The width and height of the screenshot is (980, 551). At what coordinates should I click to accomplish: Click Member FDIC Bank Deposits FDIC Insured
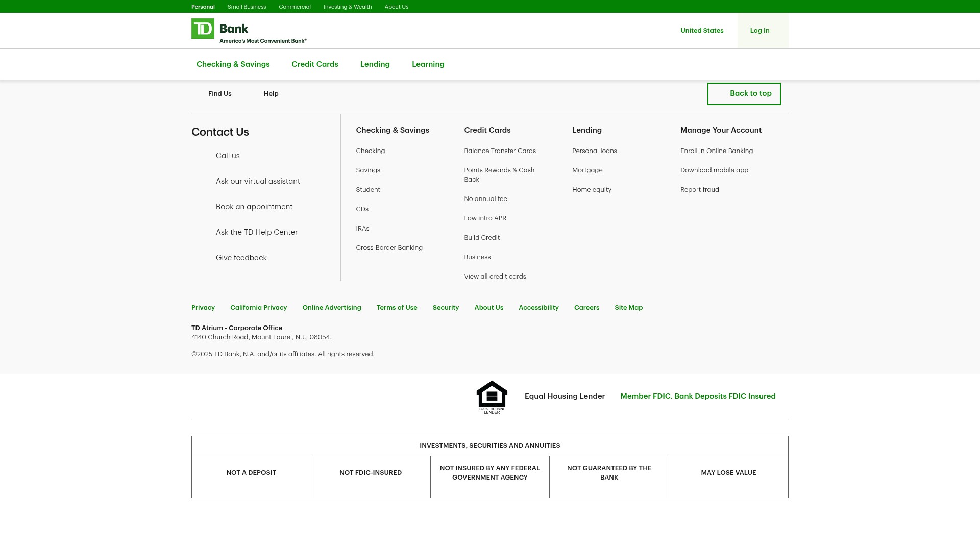[x=698, y=396]
